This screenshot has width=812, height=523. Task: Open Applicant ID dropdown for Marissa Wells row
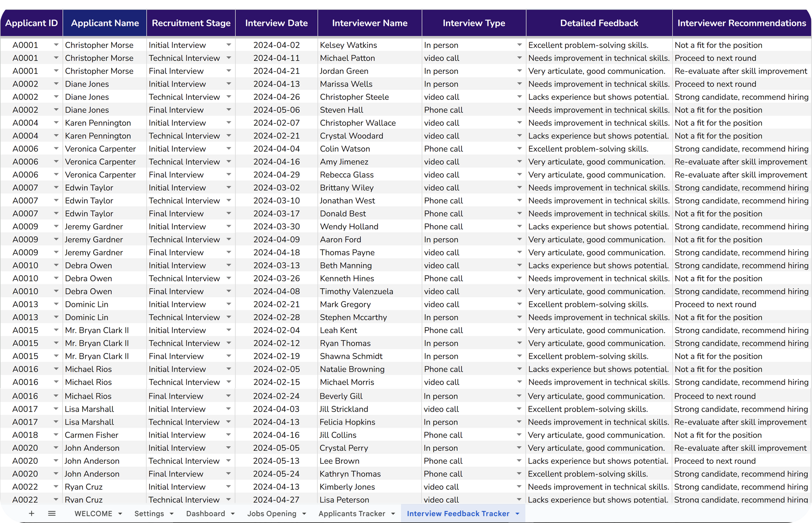56,83
